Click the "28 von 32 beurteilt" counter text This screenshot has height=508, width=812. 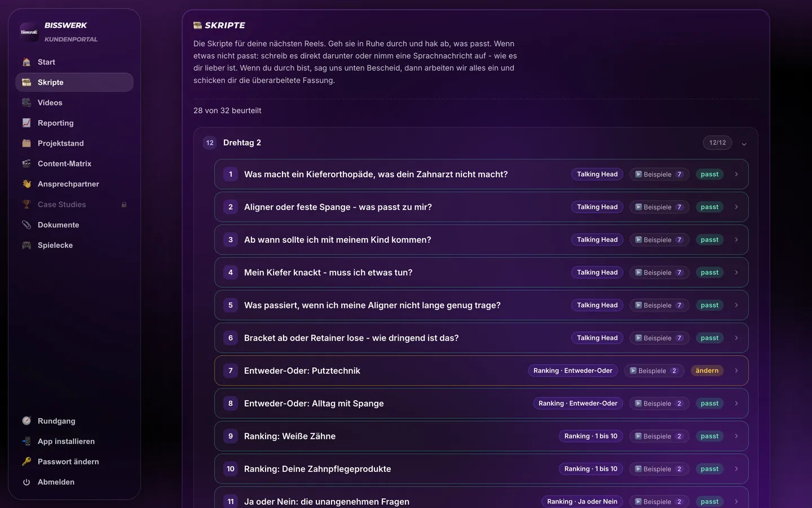[227, 111]
